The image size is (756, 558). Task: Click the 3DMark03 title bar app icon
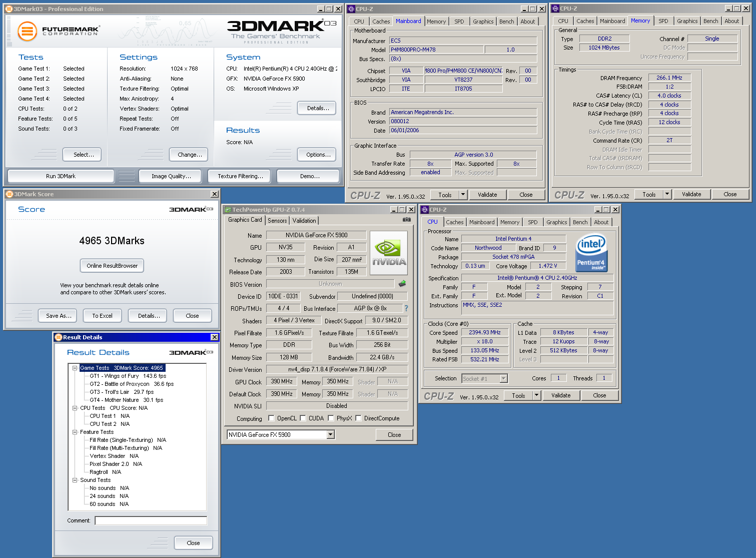pos(9,9)
